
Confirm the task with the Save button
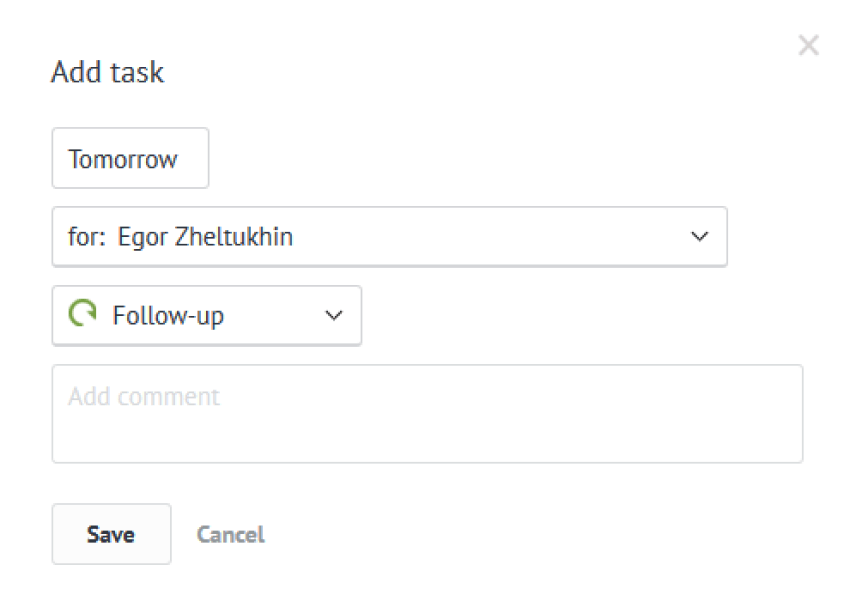[x=111, y=534]
